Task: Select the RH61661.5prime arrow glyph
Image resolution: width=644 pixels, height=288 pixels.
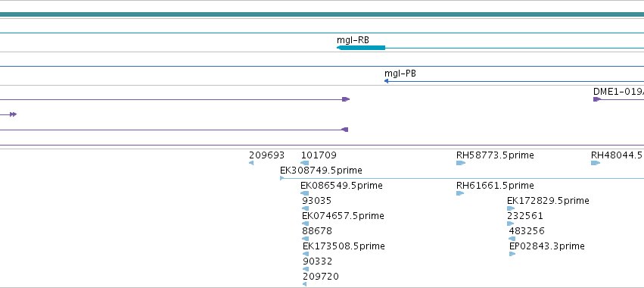Action: point(460,193)
